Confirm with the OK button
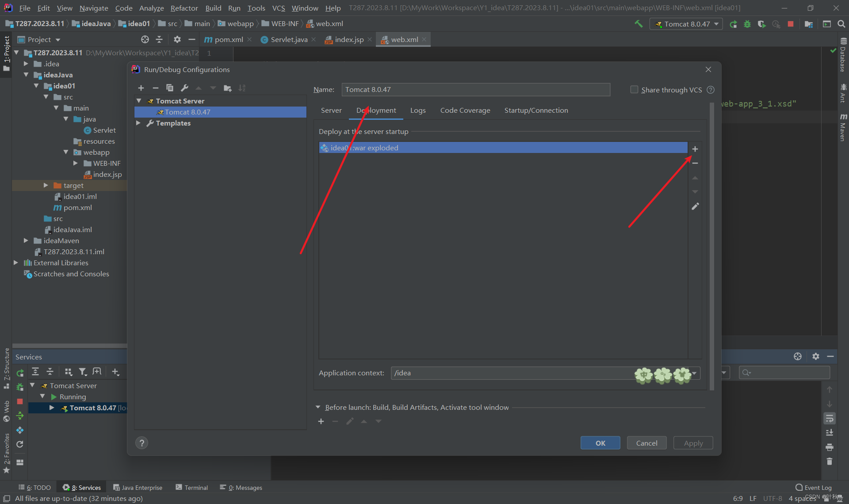This screenshot has height=504, width=849. click(600, 443)
